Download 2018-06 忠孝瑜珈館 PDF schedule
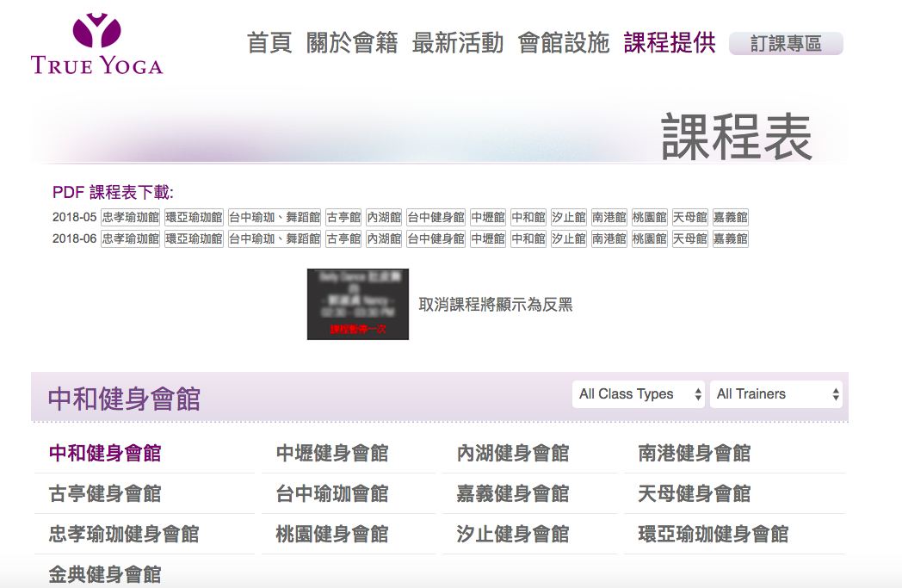This screenshot has height=588, width=902. [131, 238]
